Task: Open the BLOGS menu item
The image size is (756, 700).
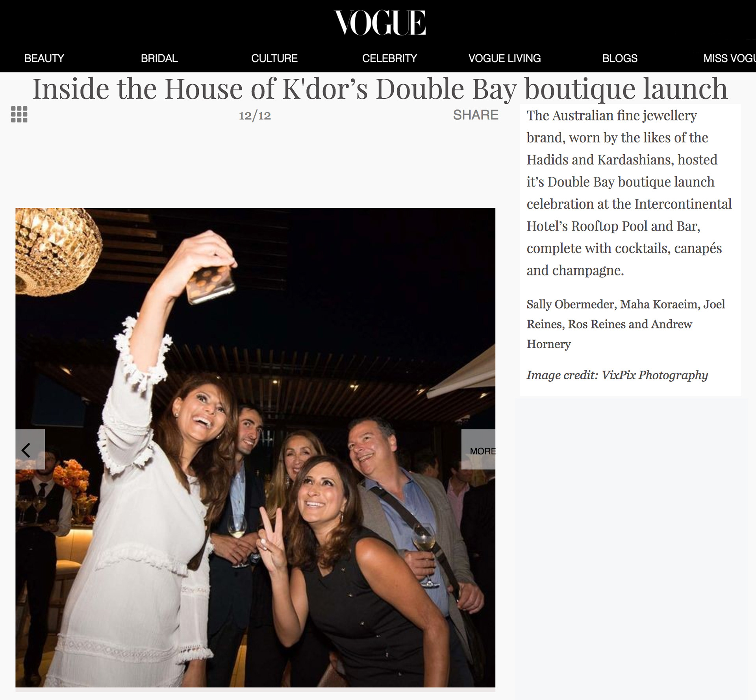Action: point(620,58)
